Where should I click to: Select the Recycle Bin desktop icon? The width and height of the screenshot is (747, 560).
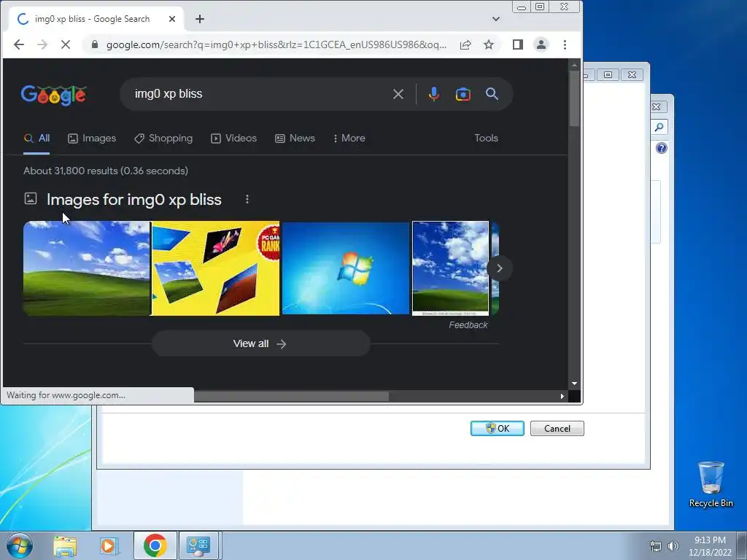711,485
